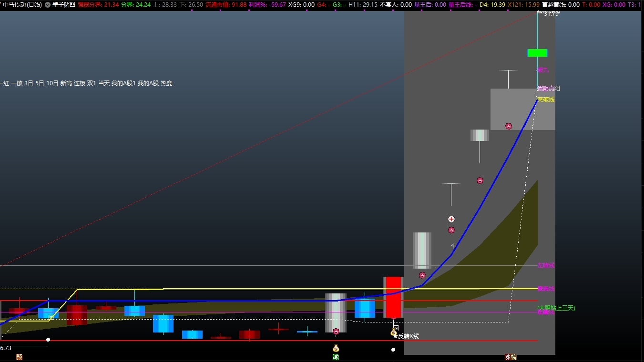Viewport: 644px width, 362px height.
Task: Open the 新高 tab
Action: [66, 83]
